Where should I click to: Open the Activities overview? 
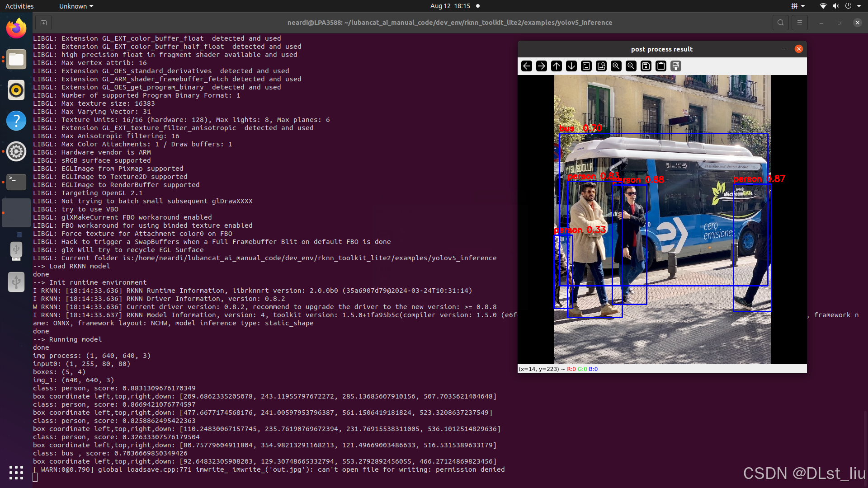[x=19, y=6]
